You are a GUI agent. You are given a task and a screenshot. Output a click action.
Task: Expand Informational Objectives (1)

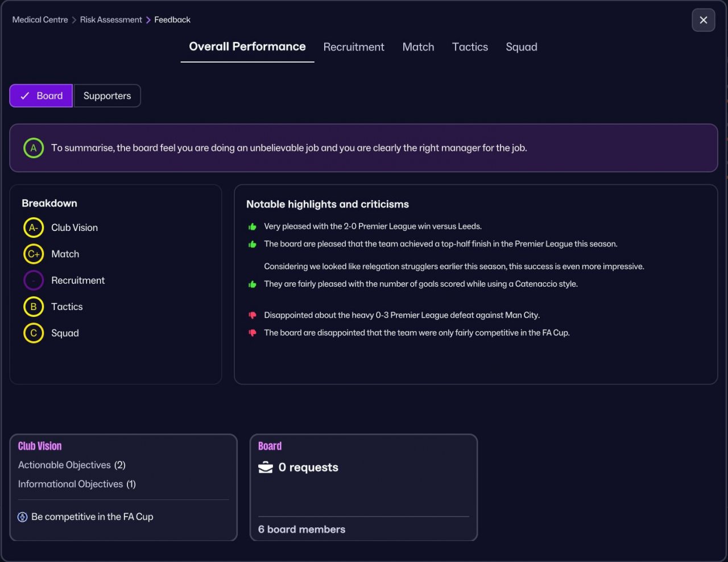pos(77,484)
